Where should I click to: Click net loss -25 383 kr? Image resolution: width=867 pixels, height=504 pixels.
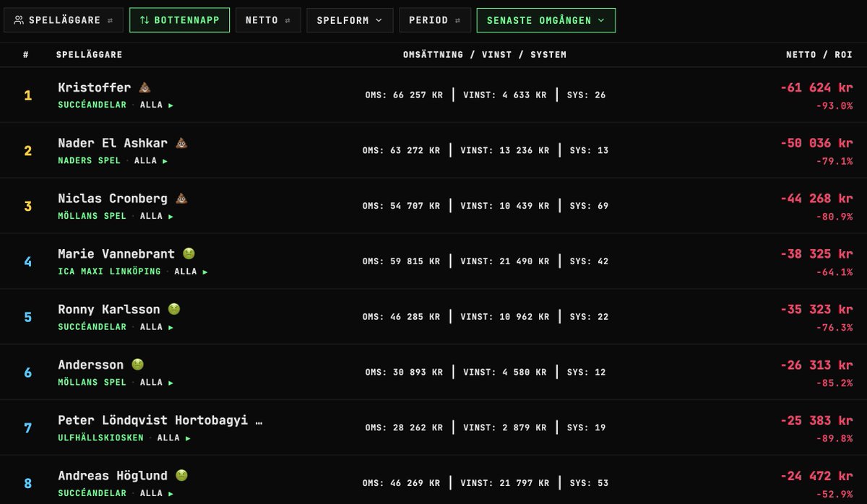tap(816, 420)
